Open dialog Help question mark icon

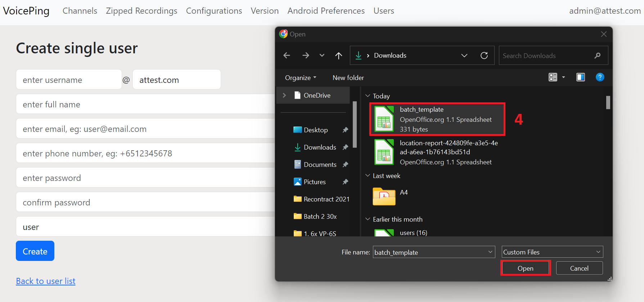(x=600, y=77)
